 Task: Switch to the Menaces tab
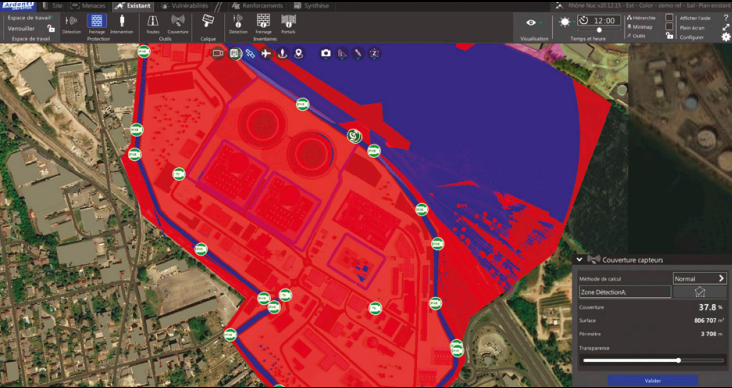tap(89, 6)
